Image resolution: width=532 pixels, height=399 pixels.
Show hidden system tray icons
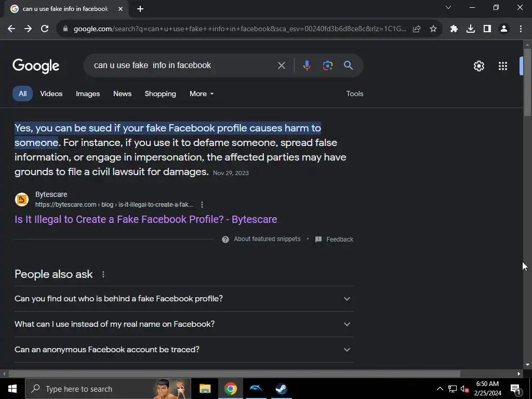click(x=440, y=389)
